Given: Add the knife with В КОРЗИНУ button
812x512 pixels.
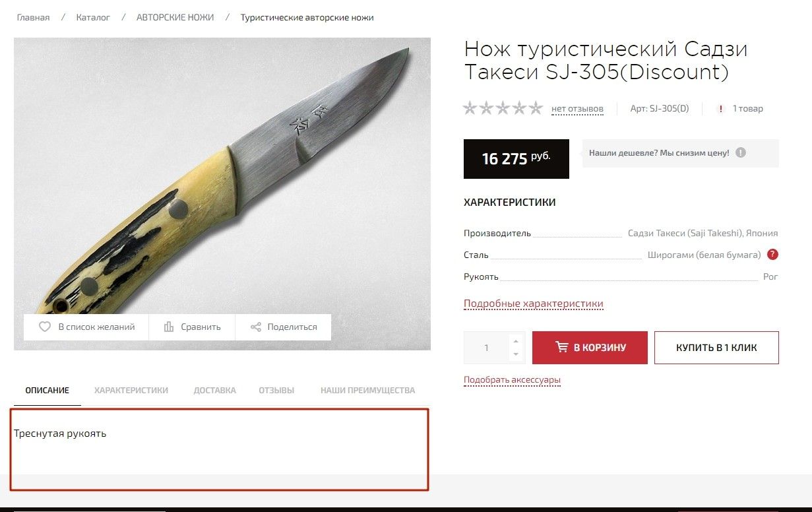Looking at the screenshot, I should [590, 348].
